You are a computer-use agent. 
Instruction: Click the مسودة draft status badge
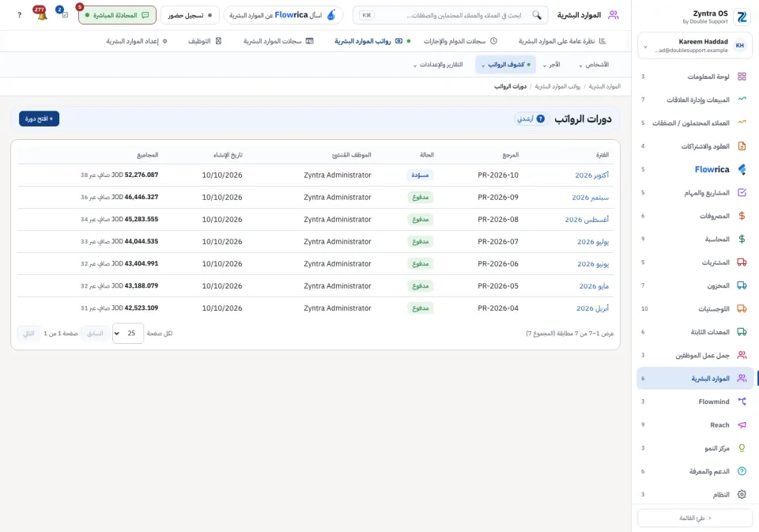(x=420, y=175)
